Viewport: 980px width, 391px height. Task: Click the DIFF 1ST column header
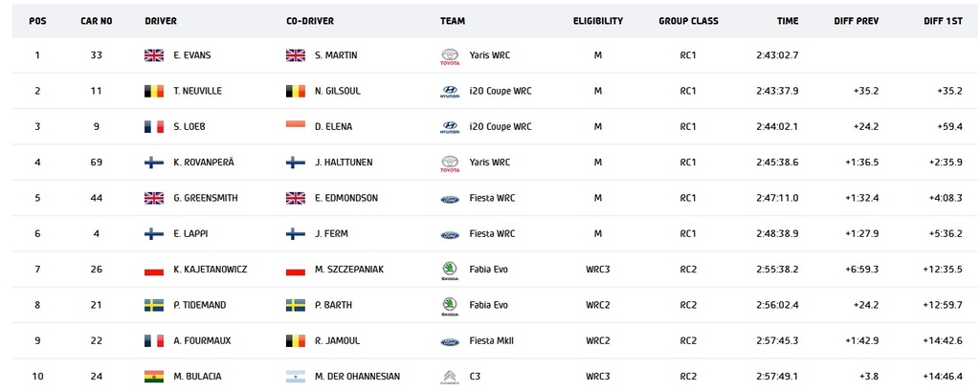pos(943,21)
